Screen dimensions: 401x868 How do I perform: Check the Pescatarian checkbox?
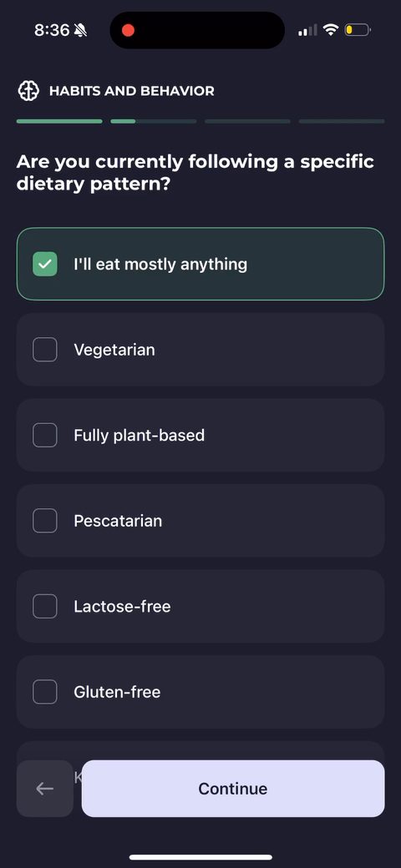45,520
